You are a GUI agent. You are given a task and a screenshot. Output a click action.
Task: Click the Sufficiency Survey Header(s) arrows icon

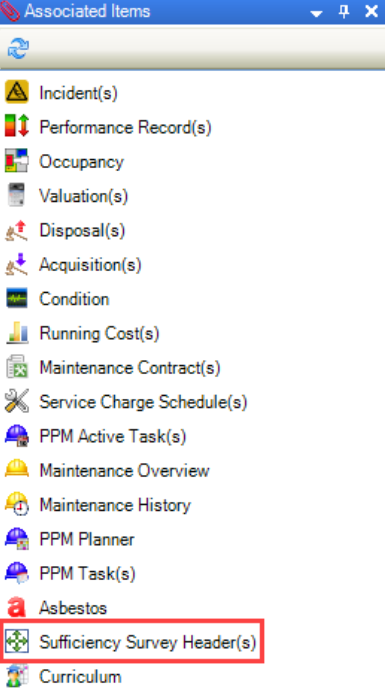(17, 642)
